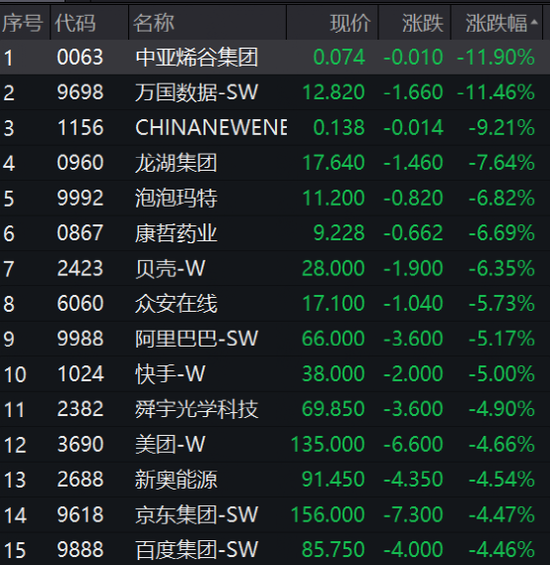The image size is (550, 565).
Task: Select the 贝壳-W stock row
Action: (275, 268)
